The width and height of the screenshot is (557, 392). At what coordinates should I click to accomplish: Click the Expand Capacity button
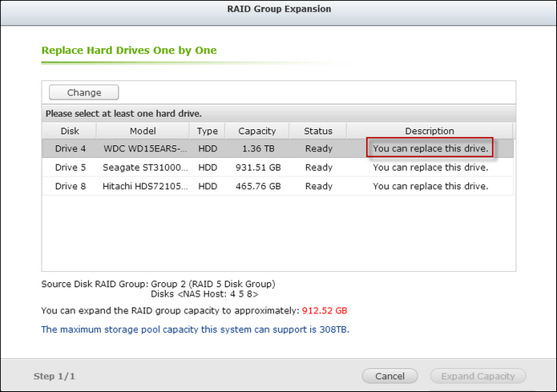point(478,376)
